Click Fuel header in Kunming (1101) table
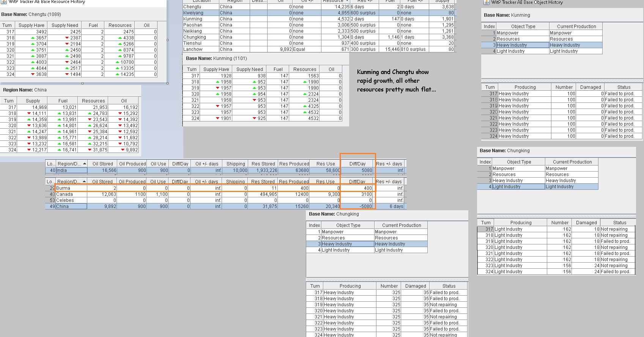 click(278, 69)
